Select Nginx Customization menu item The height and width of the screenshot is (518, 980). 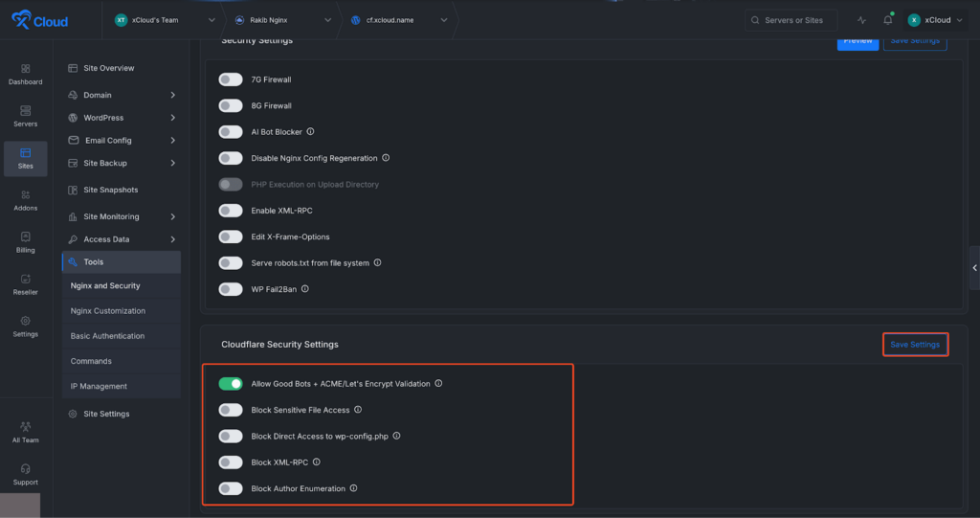point(108,311)
